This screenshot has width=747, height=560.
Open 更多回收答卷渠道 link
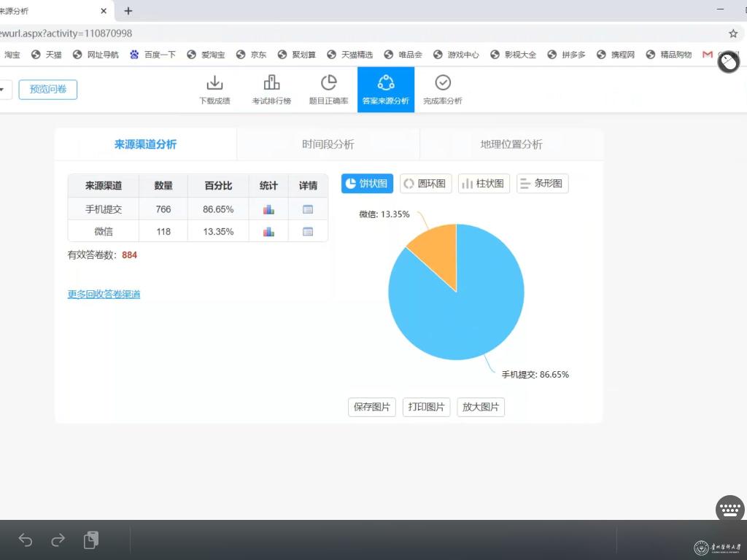[104, 295]
